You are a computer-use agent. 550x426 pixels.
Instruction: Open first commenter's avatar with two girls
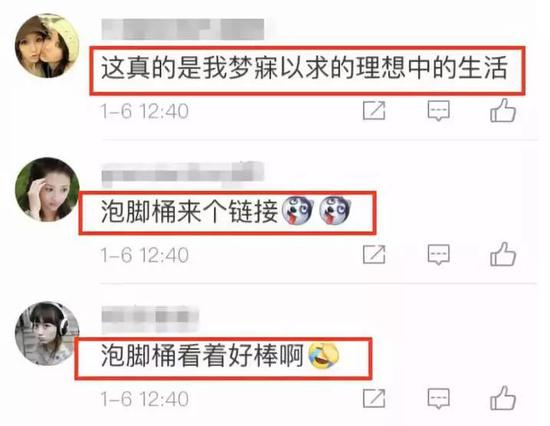click(47, 46)
